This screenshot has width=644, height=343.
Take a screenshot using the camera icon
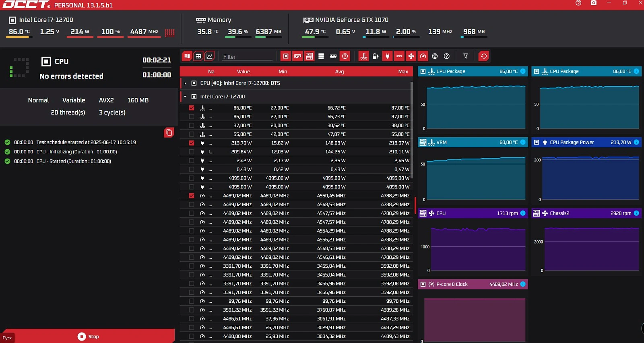click(594, 3)
